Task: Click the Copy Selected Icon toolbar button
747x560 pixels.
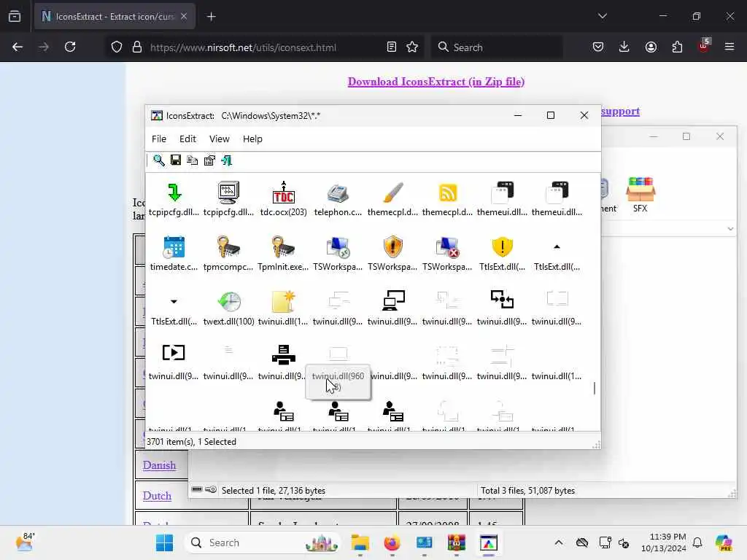Action: point(193,160)
